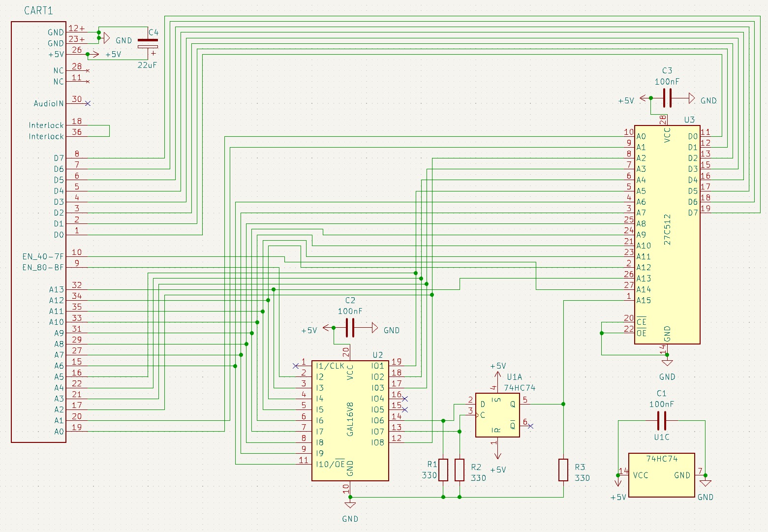Click the U1A 74HC74 flip-flop body
This screenshot has width=768, height=532.
click(x=497, y=415)
